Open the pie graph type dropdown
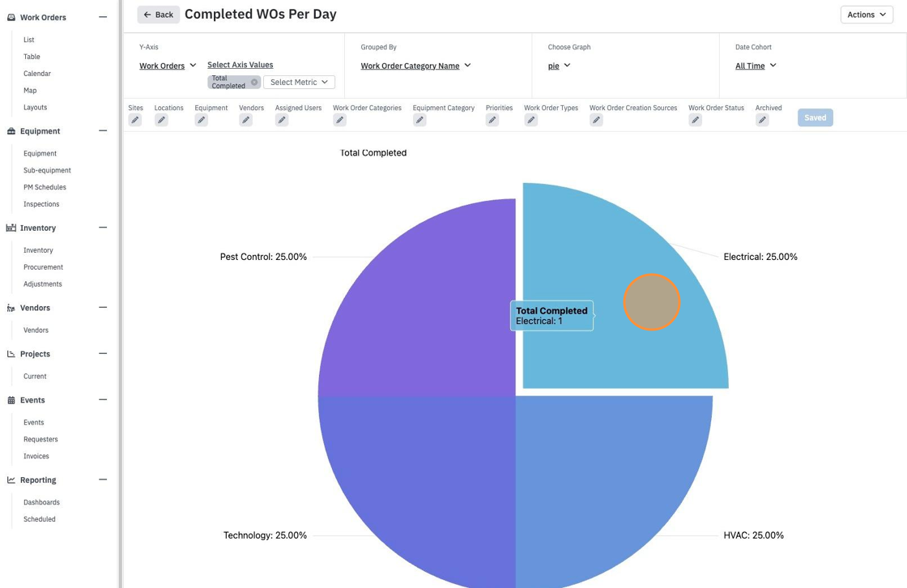The height and width of the screenshot is (588, 907). pos(560,66)
